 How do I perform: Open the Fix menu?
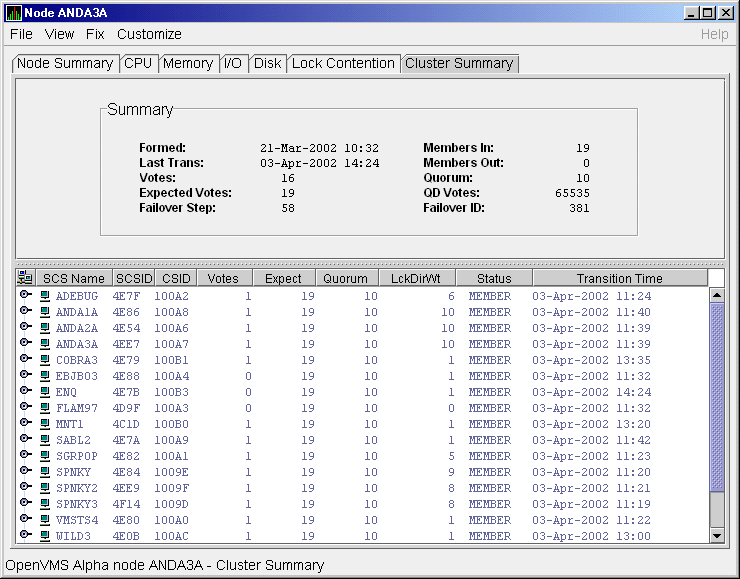[x=95, y=34]
